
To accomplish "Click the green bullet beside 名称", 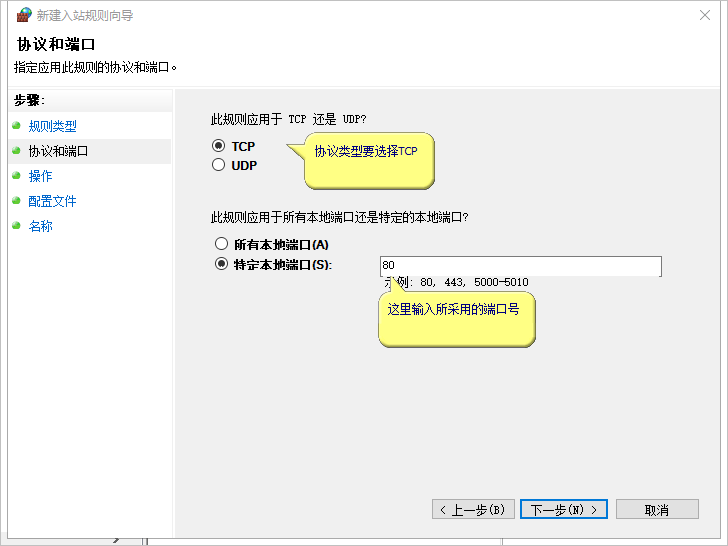I will tap(16, 226).
